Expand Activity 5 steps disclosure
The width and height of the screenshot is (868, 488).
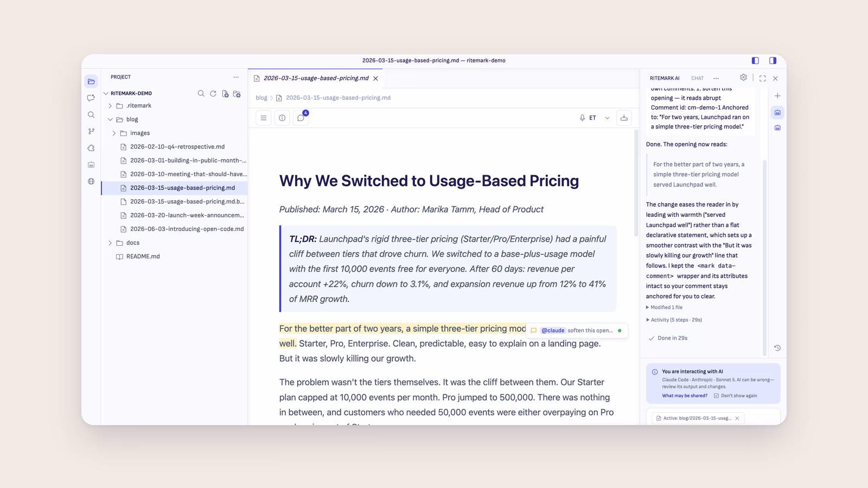pos(674,320)
